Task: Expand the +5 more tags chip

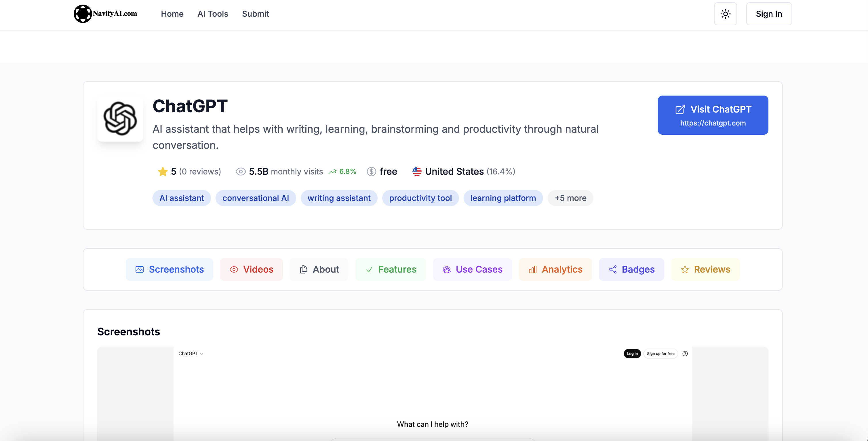Action: click(x=570, y=198)
